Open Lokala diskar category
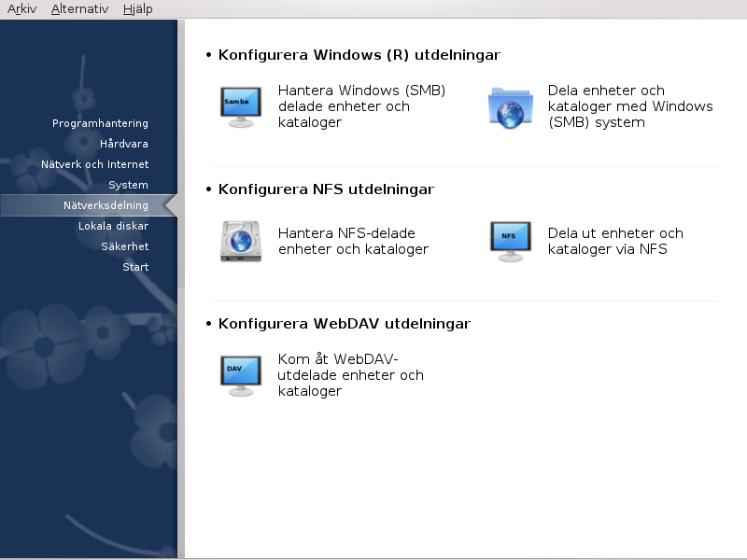 pos(113,226)
